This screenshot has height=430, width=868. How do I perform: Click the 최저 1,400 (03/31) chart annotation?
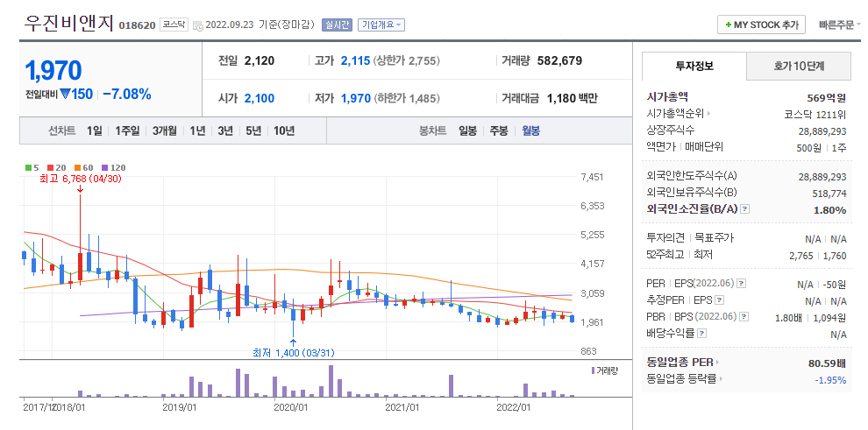293,353
